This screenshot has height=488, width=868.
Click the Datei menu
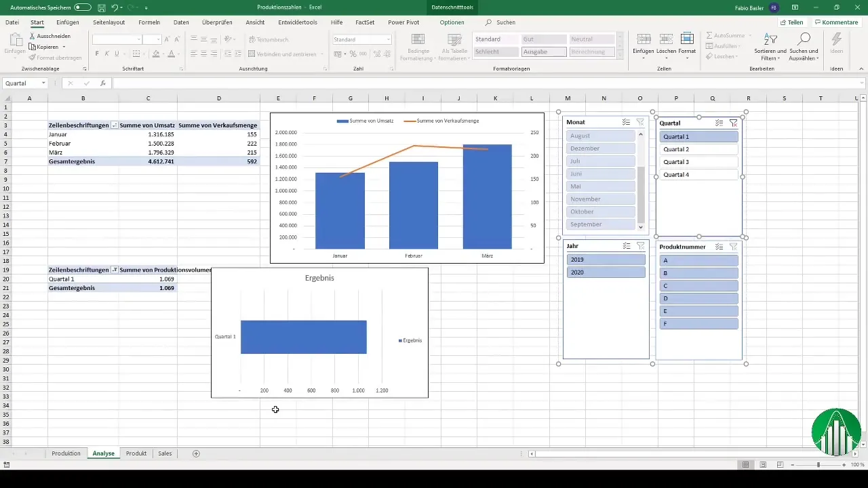[x=12, y=22]
